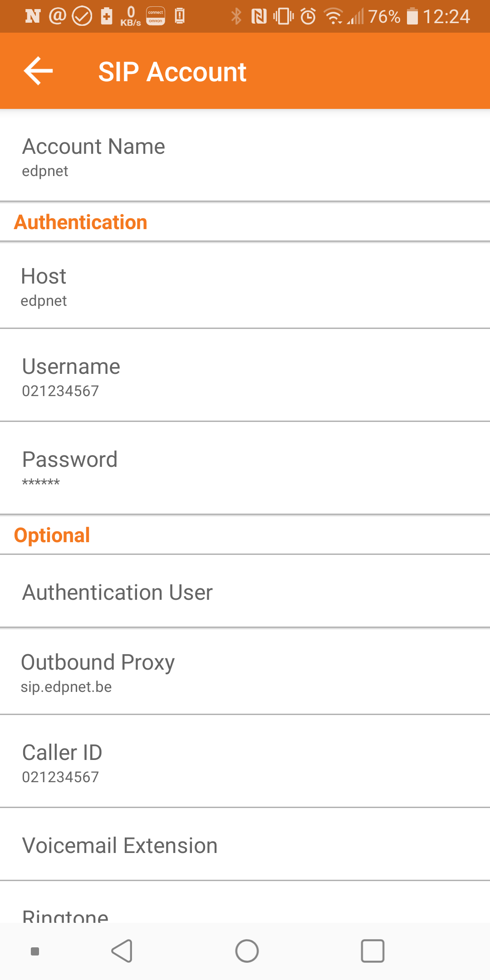Tap the Wi-Fi signal status icon
Image resolution: width=490 pixels, height=980 pixels.
(333, 17)
